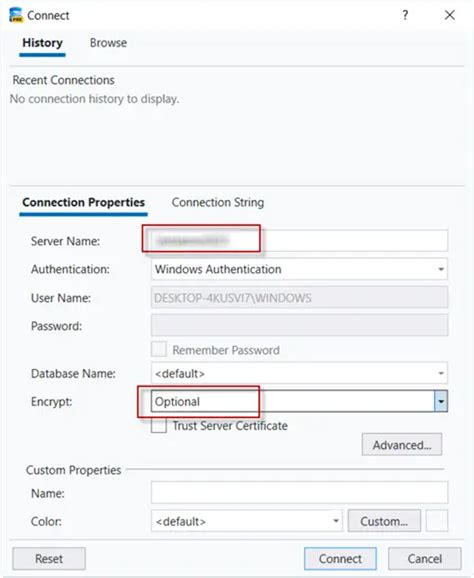Click the custom Name text field

tap(299, 492)
